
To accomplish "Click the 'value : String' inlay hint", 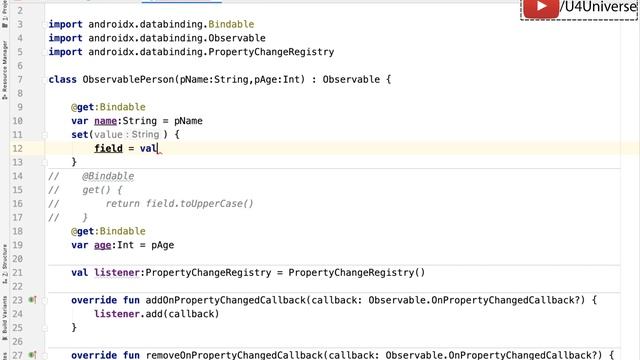I will (x=127, y=135).
